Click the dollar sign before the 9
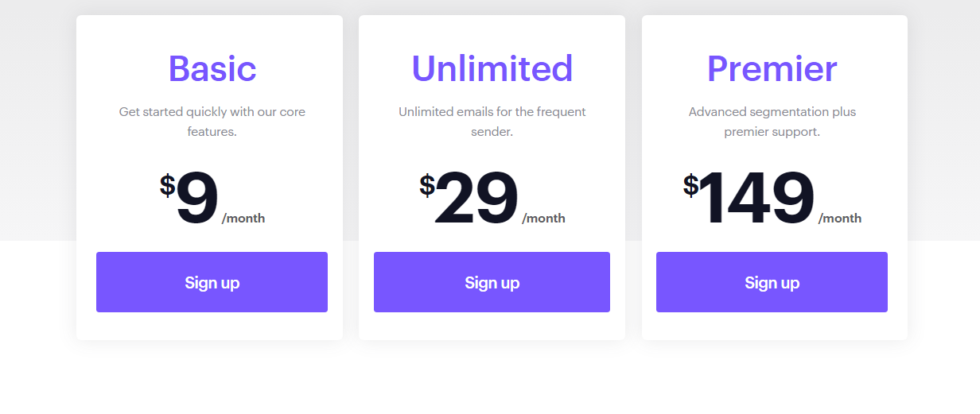This screenshot has width=980, height=414. [167, 186]
